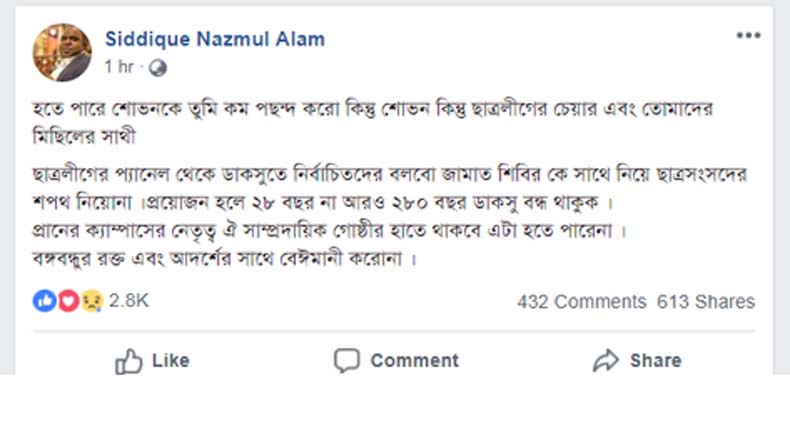Click the red heart reaction icon

coord(68,301)
